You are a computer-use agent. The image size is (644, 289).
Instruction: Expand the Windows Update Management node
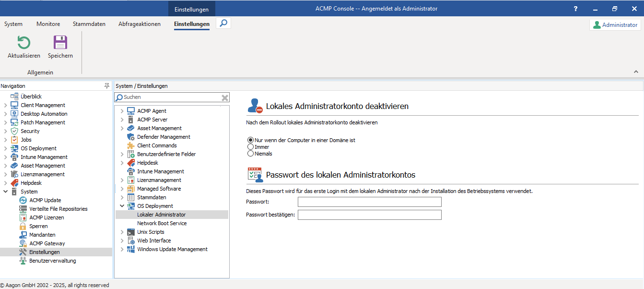tap(123, 249)
